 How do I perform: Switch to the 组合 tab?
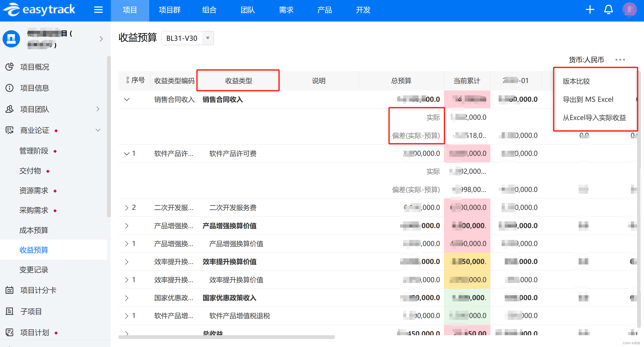coord(209,10)
